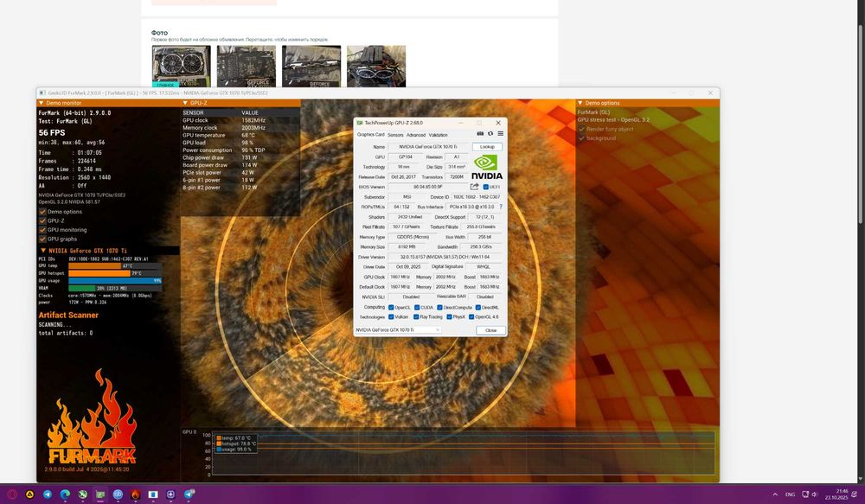Open Microsoft Edge from the taskbar
Image resolution: width=865 pixels, height=504 pixels.
[65, 494]
